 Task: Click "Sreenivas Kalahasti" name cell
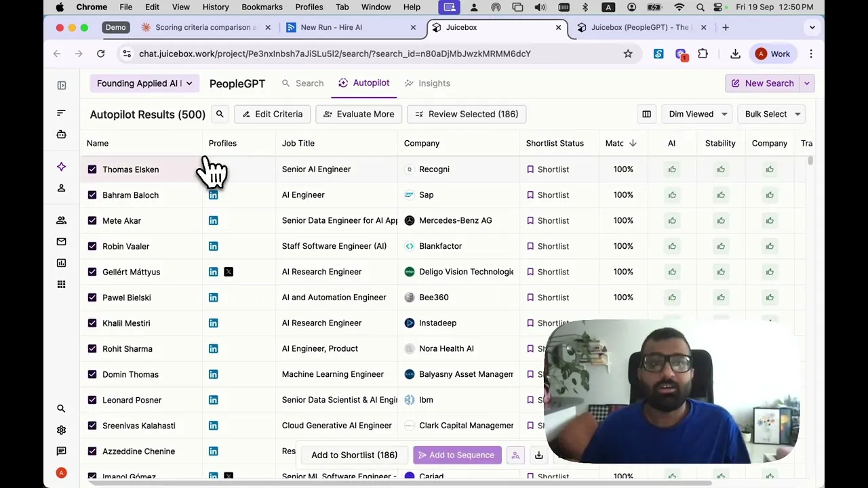tap(139, 426)
